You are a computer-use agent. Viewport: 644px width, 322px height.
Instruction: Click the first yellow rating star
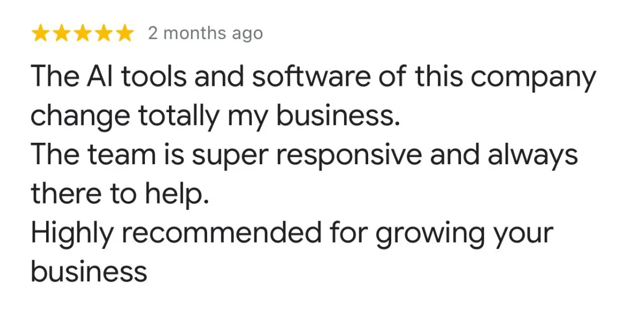41,34
